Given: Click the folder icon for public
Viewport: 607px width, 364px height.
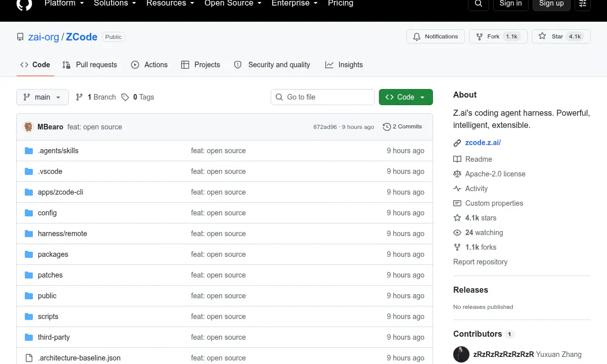Looking at the screenshot, I should pos(29,296).
